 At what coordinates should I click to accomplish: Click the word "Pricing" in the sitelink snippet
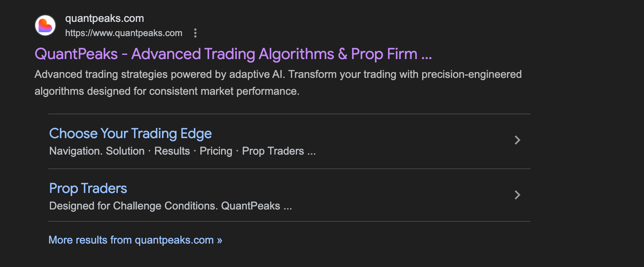(216, 151)
